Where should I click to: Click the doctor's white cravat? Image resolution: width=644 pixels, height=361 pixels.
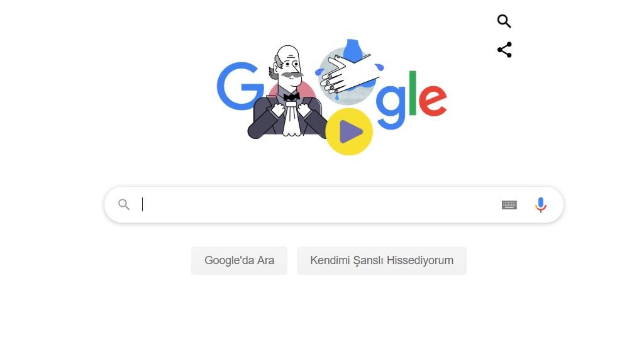coord(291,119)
